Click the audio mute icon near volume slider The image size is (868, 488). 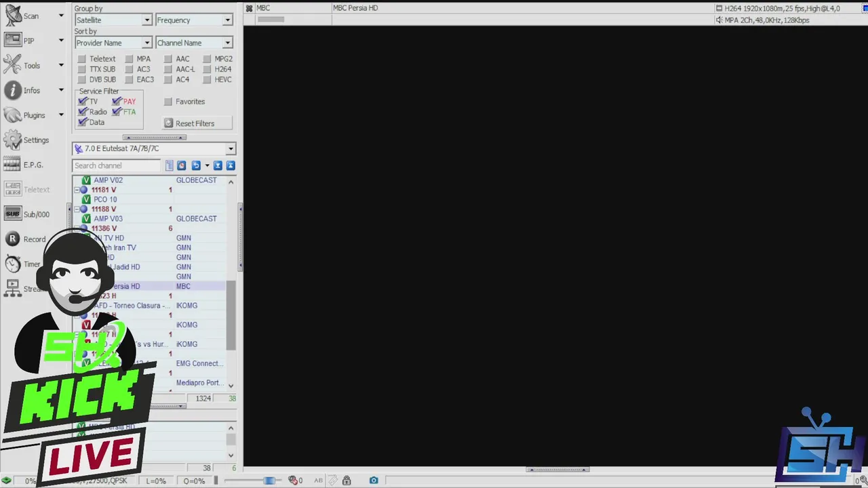[293, 481]
